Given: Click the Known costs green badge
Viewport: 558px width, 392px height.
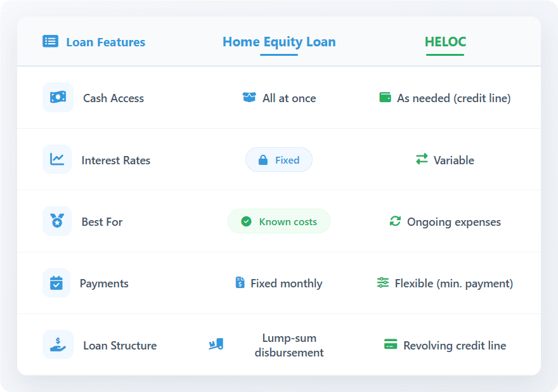Looking at the screenshot, I should point(279,221).
